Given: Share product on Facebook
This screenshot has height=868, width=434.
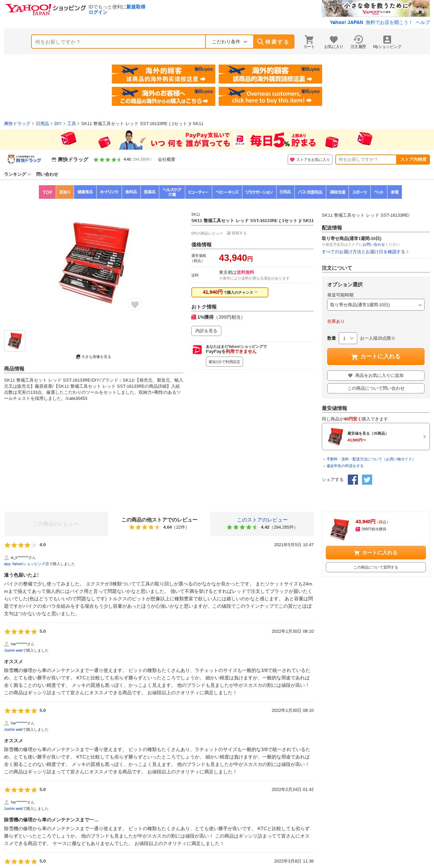Looking at the screenshot, I should click(353, 480).
